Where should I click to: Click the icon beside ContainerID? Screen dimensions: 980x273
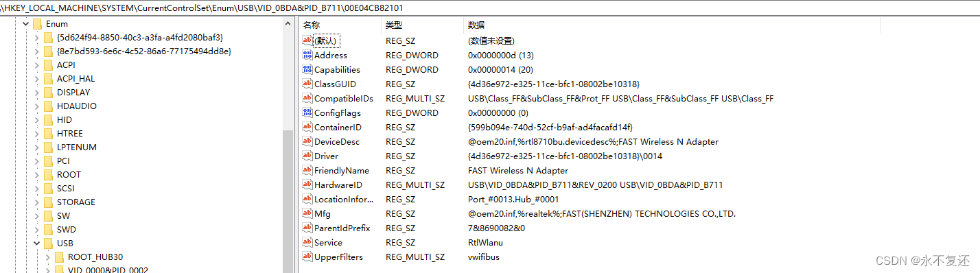tap(307, 127)
